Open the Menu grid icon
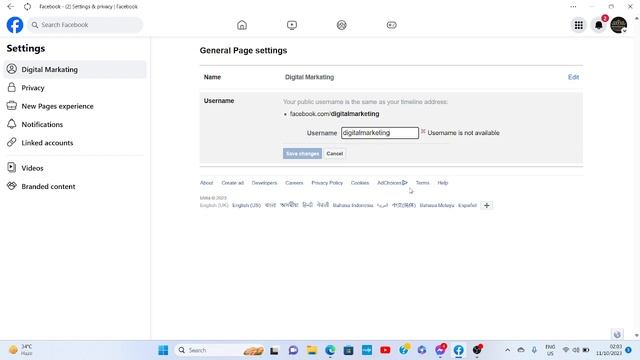Image resolution: width=640 pixels, height=360 pixels. tap(578, 25)
